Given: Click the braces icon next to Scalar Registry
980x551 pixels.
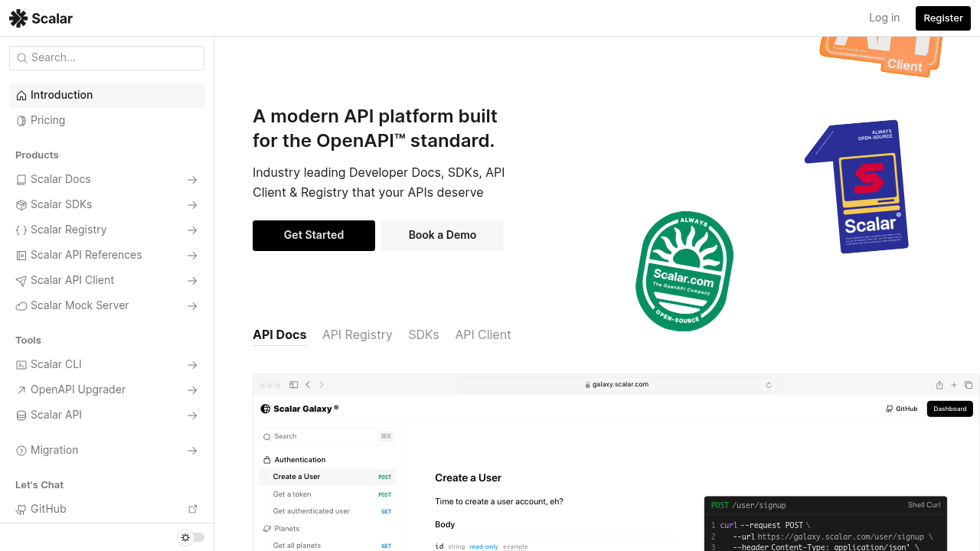Looking at the screenshot, I should (21, 230).
